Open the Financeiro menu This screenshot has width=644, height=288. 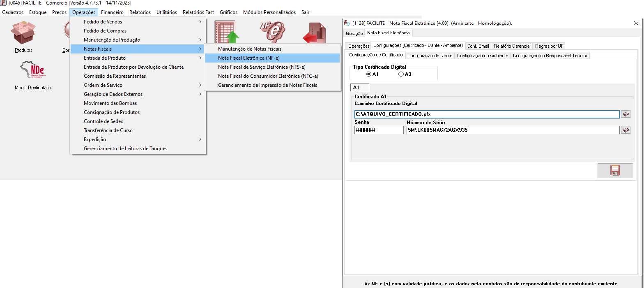(x=112, y=12)
